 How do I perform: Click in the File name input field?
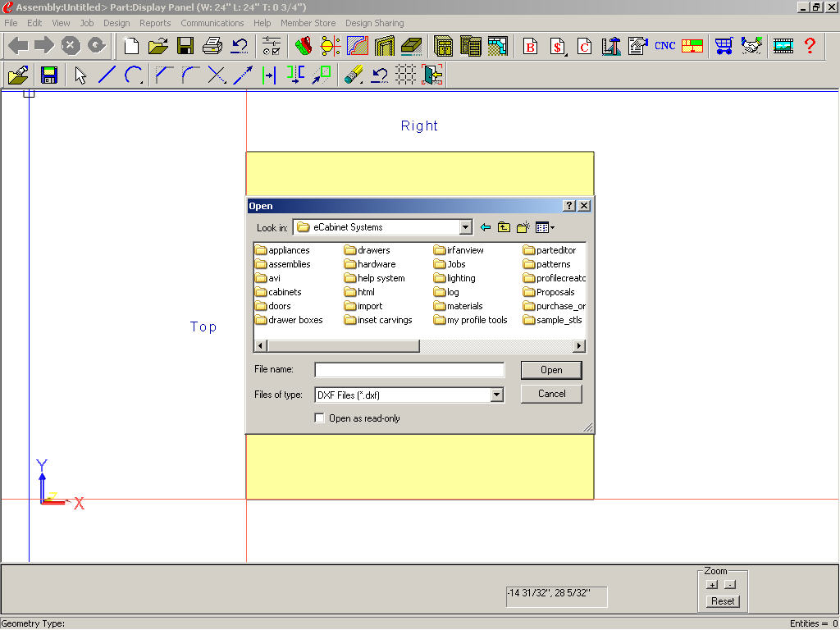409,370
